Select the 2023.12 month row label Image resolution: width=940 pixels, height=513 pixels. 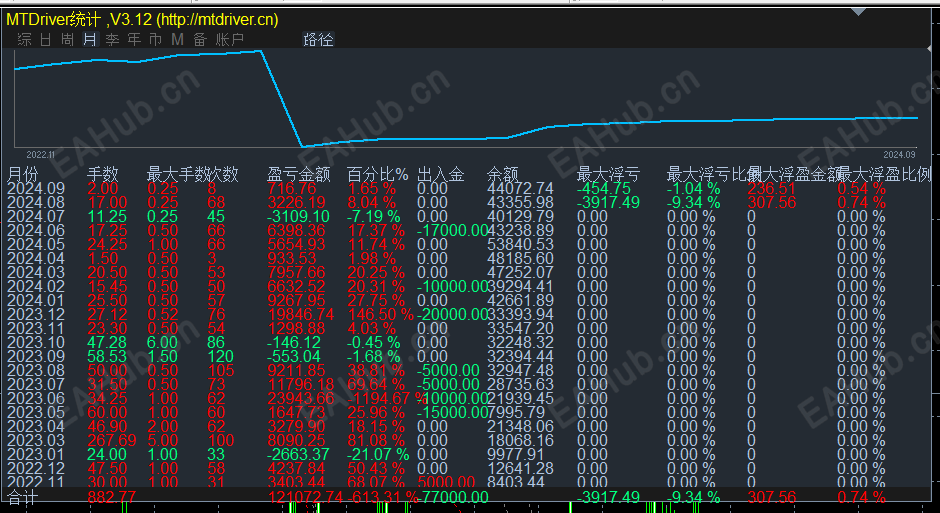point(36,315)
